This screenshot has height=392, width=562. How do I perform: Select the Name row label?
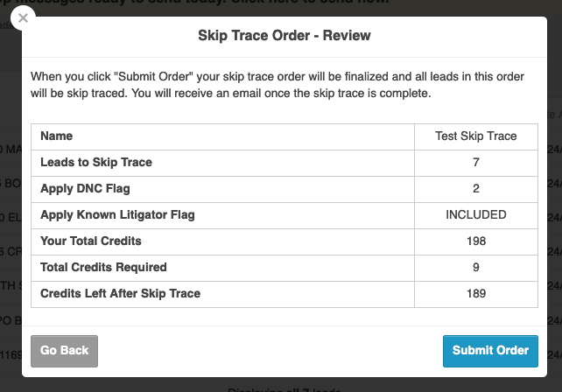click(57, 136)
